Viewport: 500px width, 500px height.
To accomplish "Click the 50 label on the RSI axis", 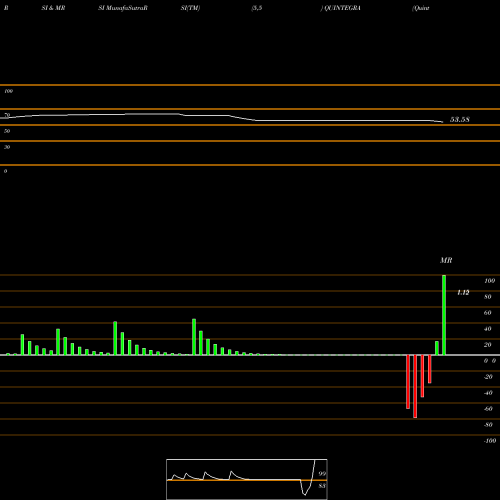I will (7, 131).
